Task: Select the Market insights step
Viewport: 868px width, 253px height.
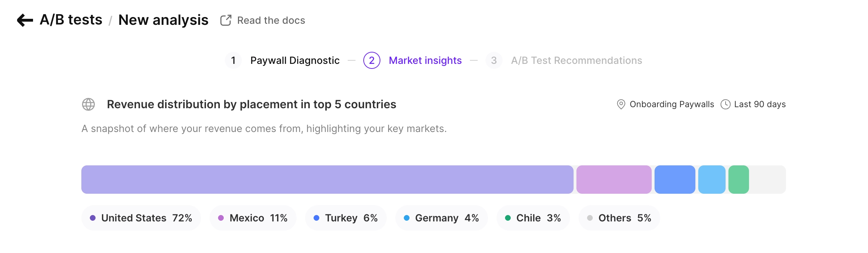Action: coord(425,60)
